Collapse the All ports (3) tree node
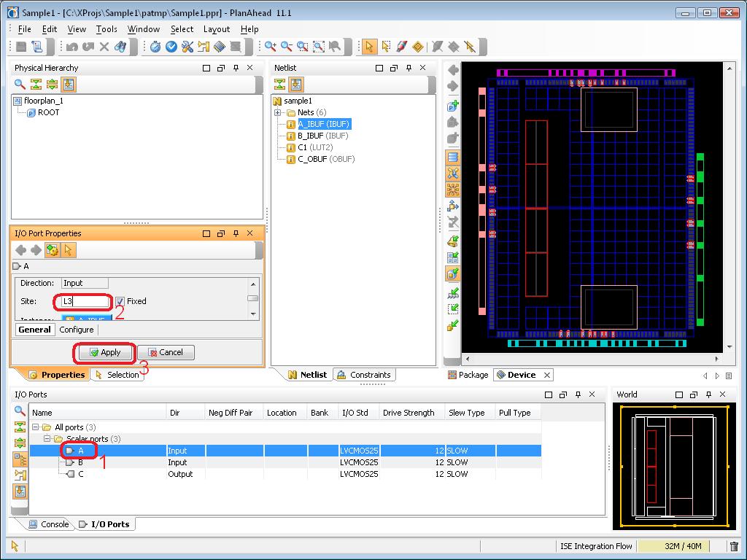747x560 pixels. coord(35,427)
